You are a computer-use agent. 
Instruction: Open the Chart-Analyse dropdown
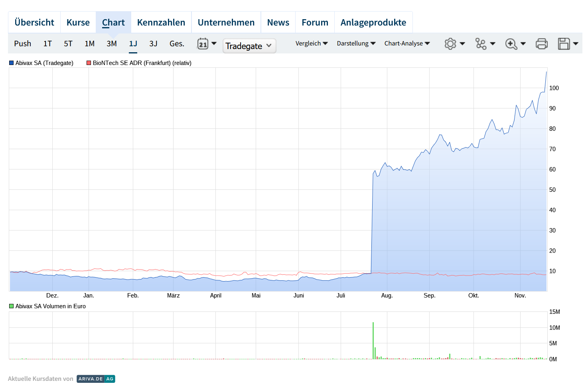click(407, 43)
